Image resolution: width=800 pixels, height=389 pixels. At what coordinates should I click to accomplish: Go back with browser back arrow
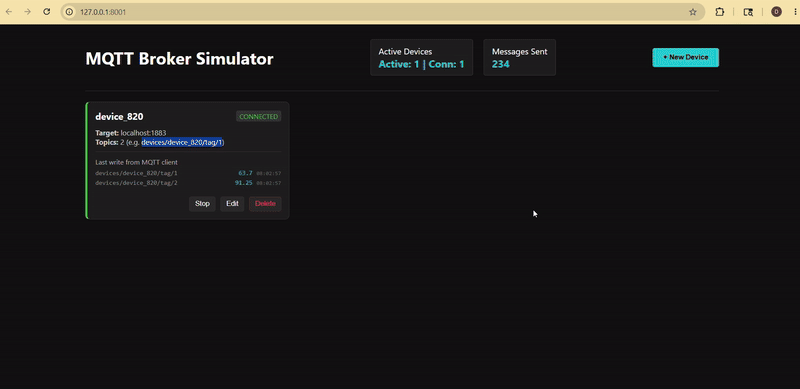(x=9, y=12)
